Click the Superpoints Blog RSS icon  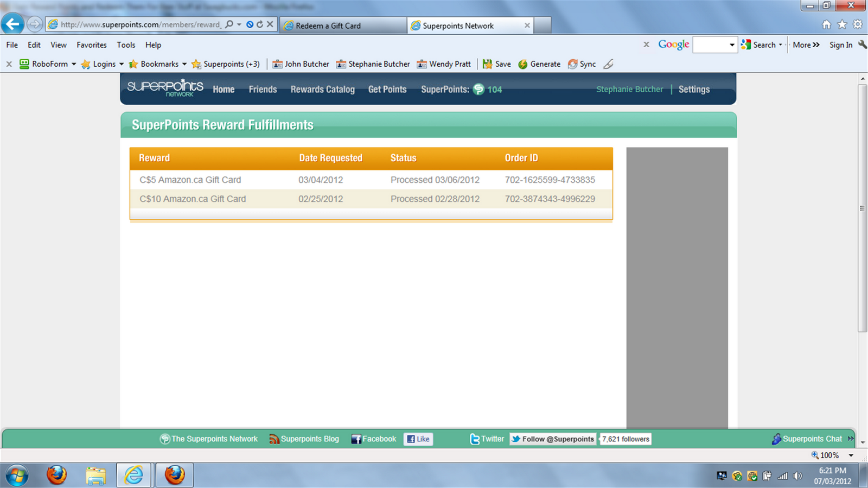tap(274, 439)
